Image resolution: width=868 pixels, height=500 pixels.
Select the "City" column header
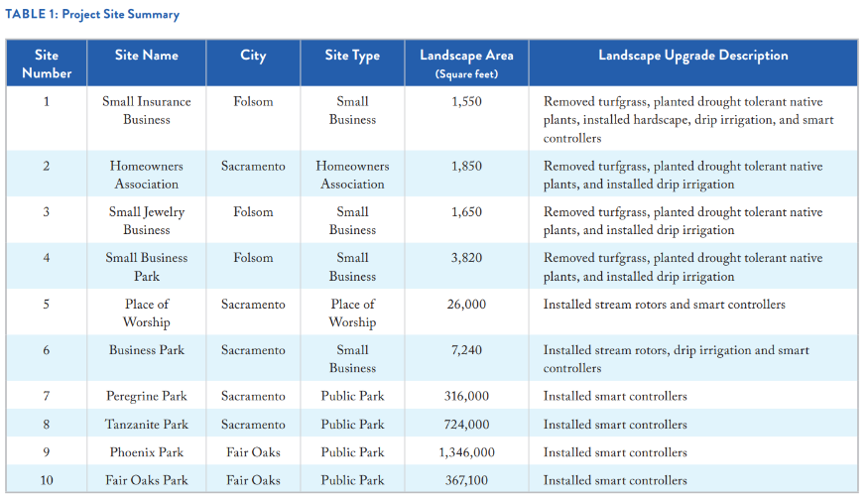[x=253, y=56]
